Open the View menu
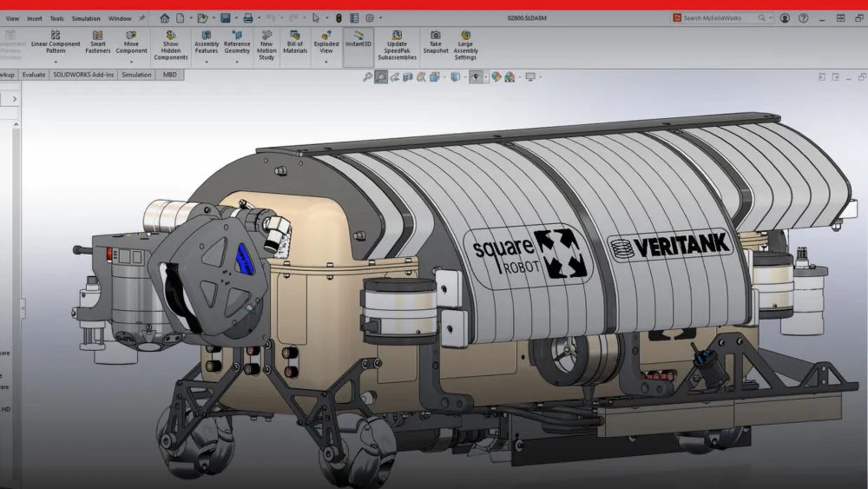The height and width of the screenshot is (489, 868). pyautogui.click(x=12, y=18)
